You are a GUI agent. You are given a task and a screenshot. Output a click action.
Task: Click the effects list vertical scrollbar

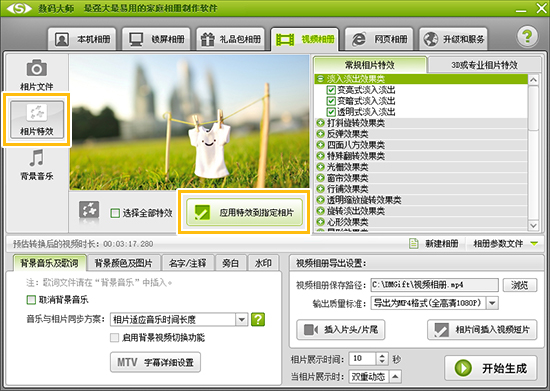point(533,152)
